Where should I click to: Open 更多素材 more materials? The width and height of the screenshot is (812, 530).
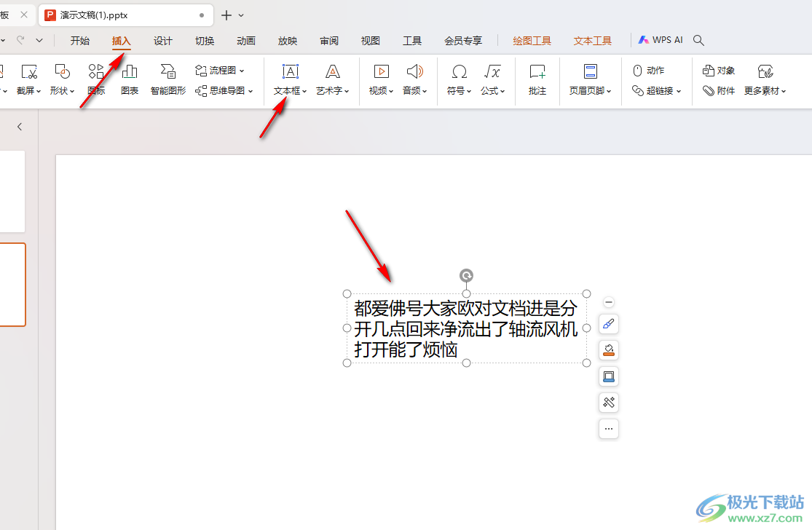coord(765,79)
